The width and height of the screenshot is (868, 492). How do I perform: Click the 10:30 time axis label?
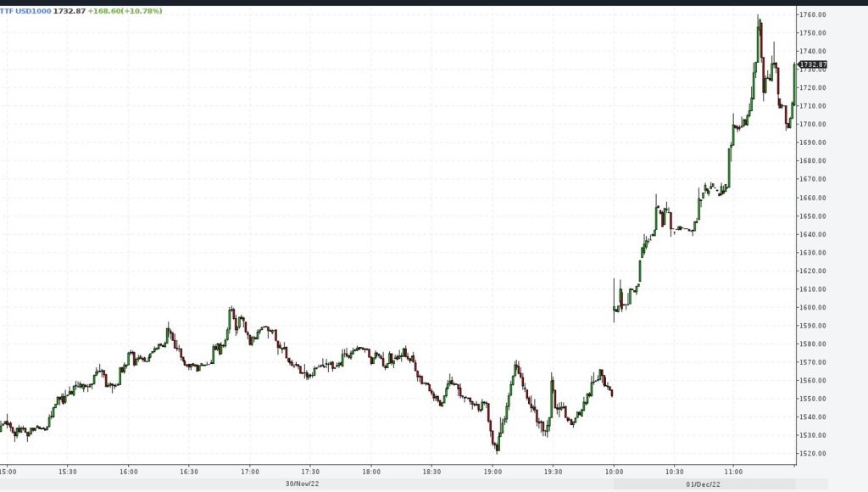[674, 472]
